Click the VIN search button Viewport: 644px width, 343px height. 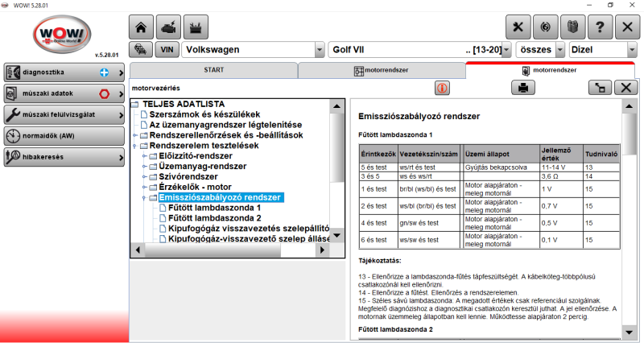point(167,50)
